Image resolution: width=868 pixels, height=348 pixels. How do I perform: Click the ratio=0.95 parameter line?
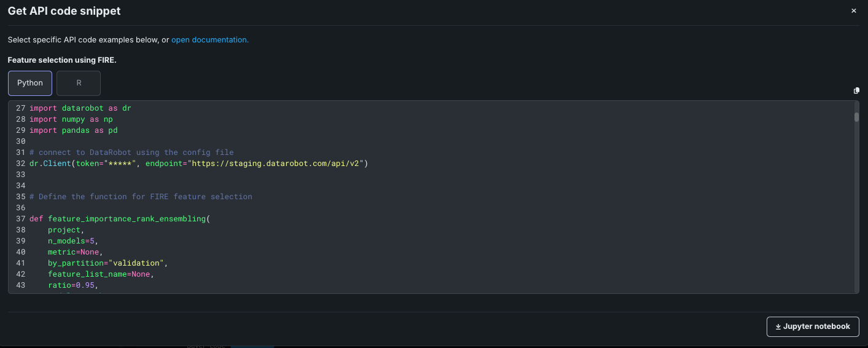(x=72, y=285)
